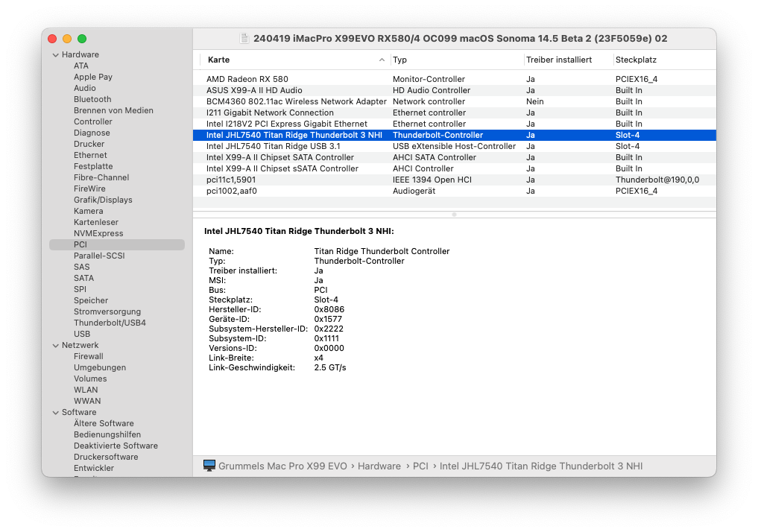Select Entwickler under Software

click(x=94, y=468)
